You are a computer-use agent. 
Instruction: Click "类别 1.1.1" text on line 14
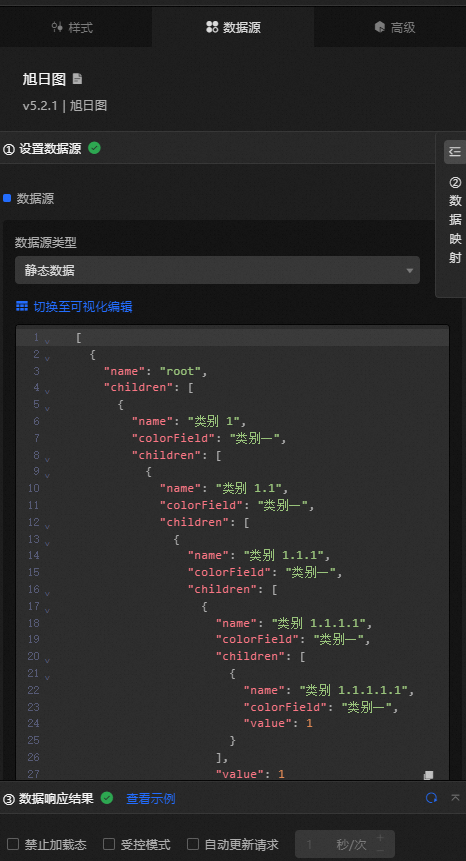coord(284,556)
